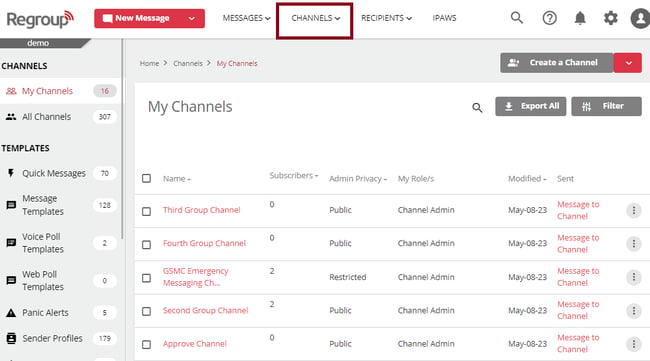Go to the IPAWS menu item

[444, 18]
